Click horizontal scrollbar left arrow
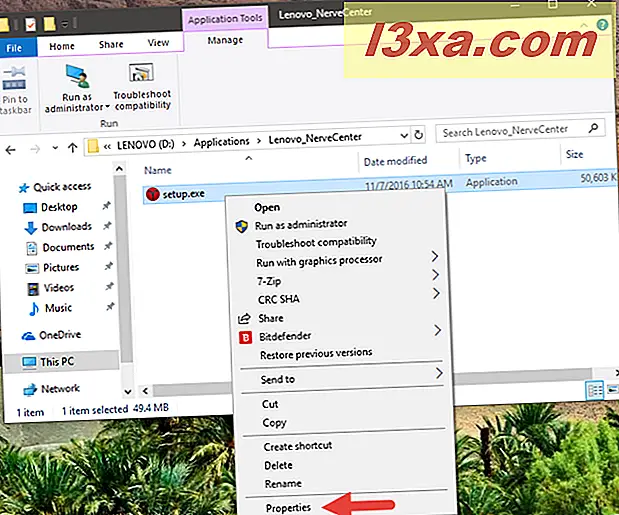Image resolution: width=619 pixels, height=515 pixels. tap(145, 391)
